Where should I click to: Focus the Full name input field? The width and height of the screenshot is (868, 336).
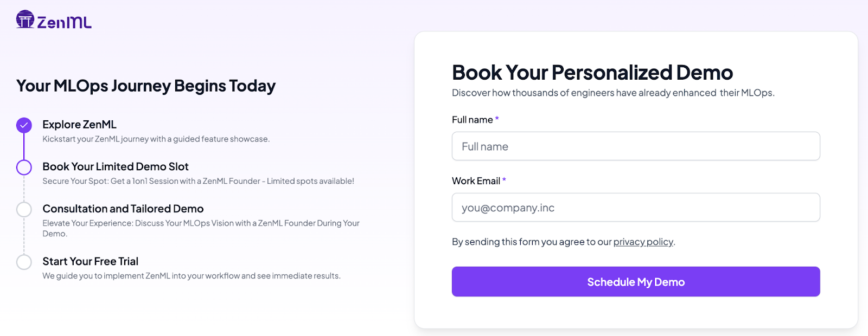(x=635, y=146)
